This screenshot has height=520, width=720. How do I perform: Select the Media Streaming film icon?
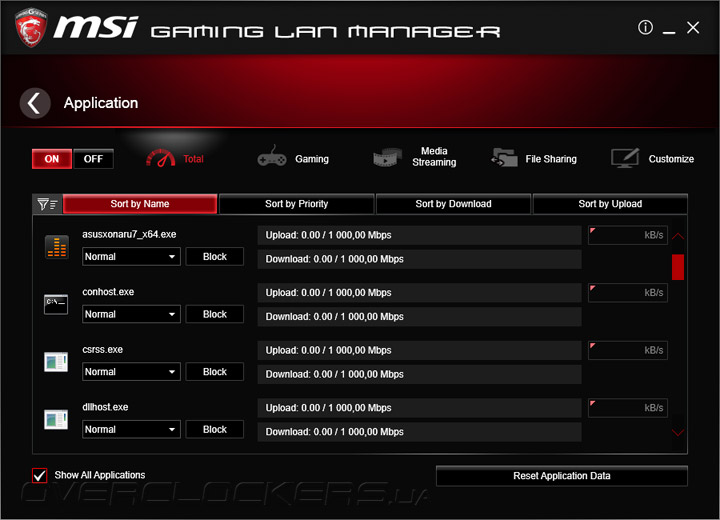[x=388, y=158]
